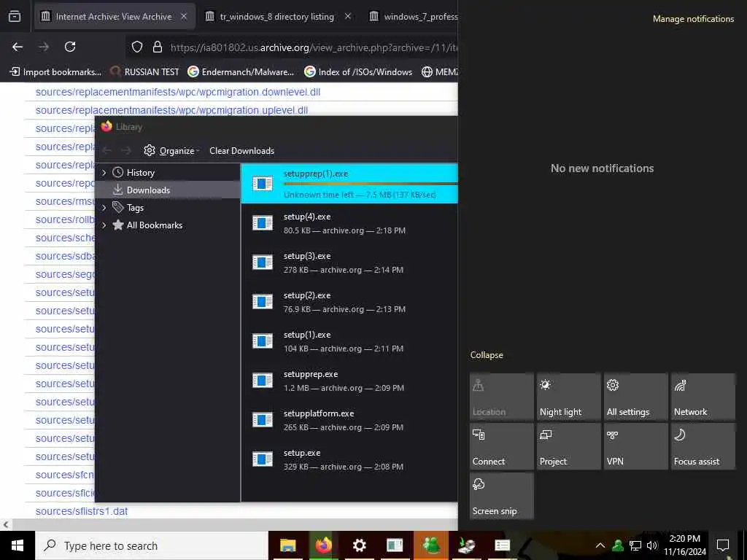
Task: Open Settings gear in taskbar
Action: pos(359,545)
